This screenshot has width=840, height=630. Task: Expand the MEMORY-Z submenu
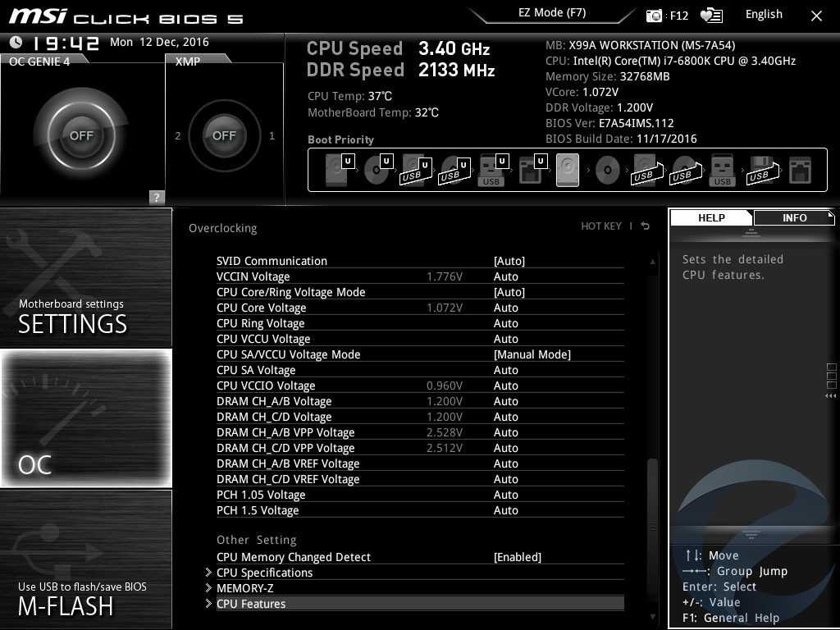(244, 588)
